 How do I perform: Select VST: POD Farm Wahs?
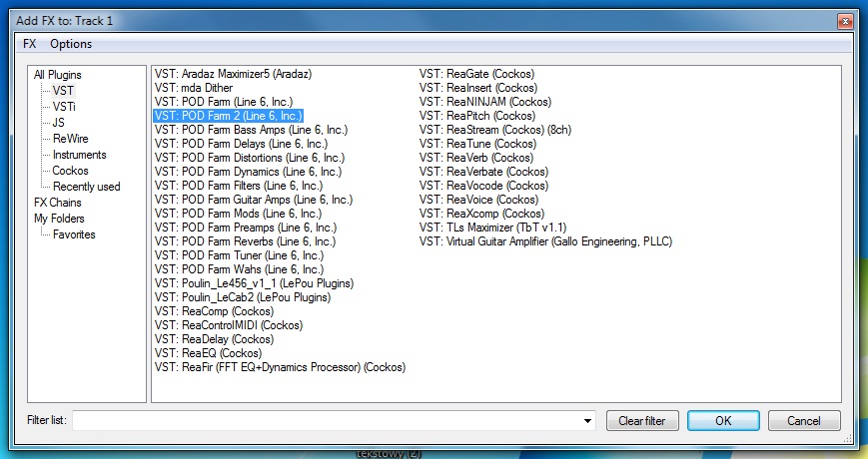click(239, 269)
